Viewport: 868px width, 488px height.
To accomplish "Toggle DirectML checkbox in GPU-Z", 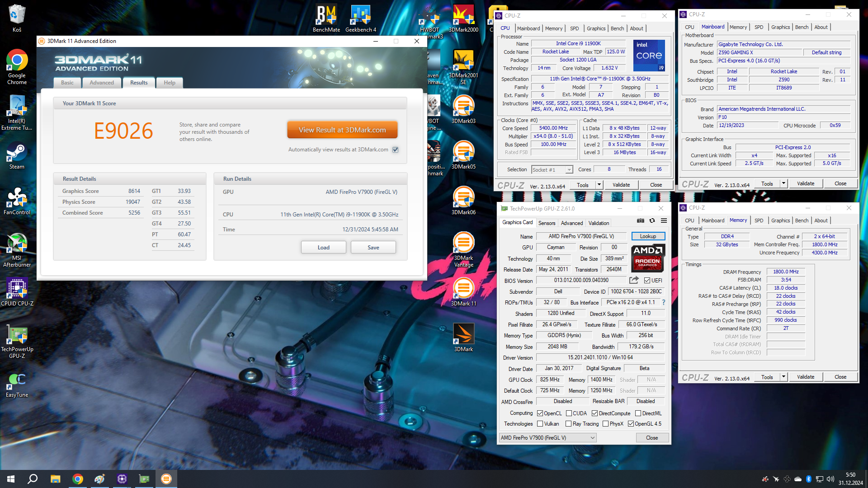I will (638, 413).
